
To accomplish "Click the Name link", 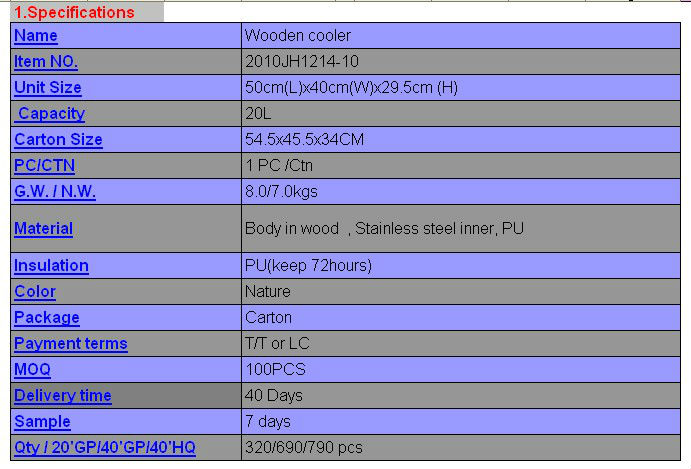I will click(36, 36).
